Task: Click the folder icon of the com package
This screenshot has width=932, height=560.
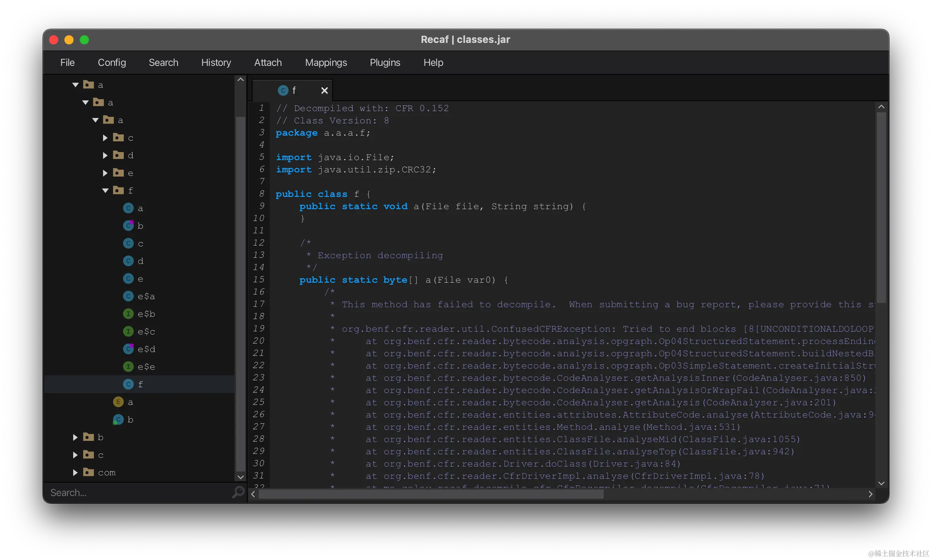Action: [x=89, y=472]
